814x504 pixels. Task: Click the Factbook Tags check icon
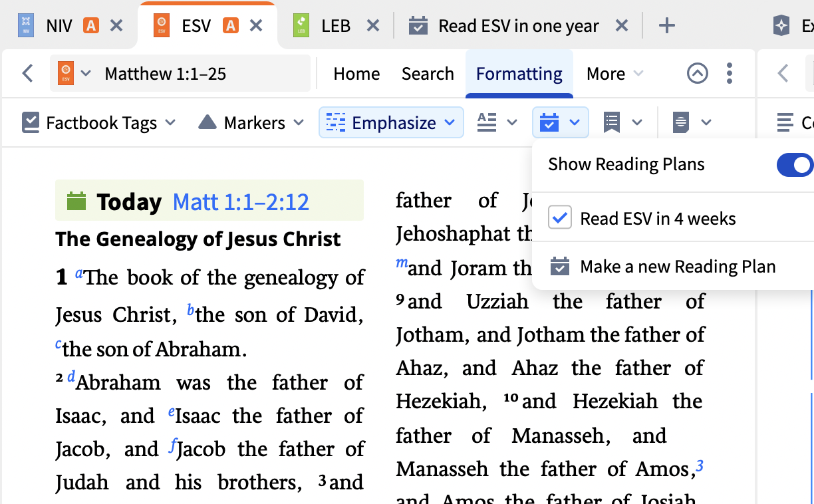[x=31, y=122]
